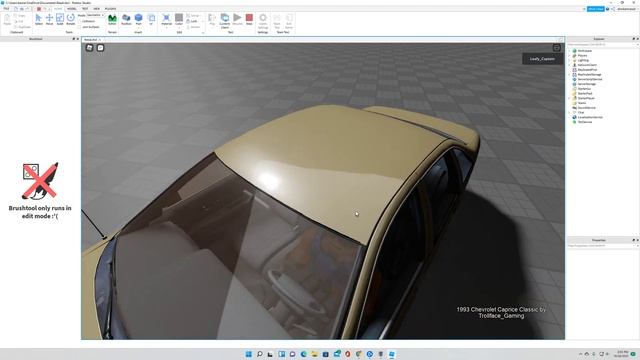Screen dimensions: 640x360
Task: Click the Lock button in Edit group
Action: click(x=191, y=21)
